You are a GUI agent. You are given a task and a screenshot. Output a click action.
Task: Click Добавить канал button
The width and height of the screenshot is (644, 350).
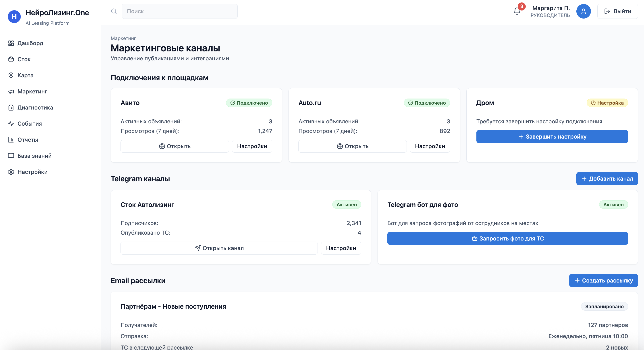click(x=607, y=179)
